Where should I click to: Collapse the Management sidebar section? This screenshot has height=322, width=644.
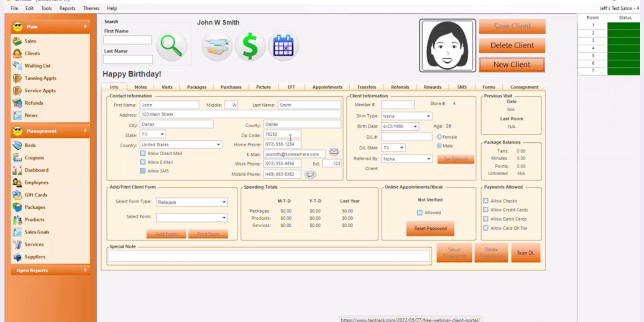(x=85, y=131)
